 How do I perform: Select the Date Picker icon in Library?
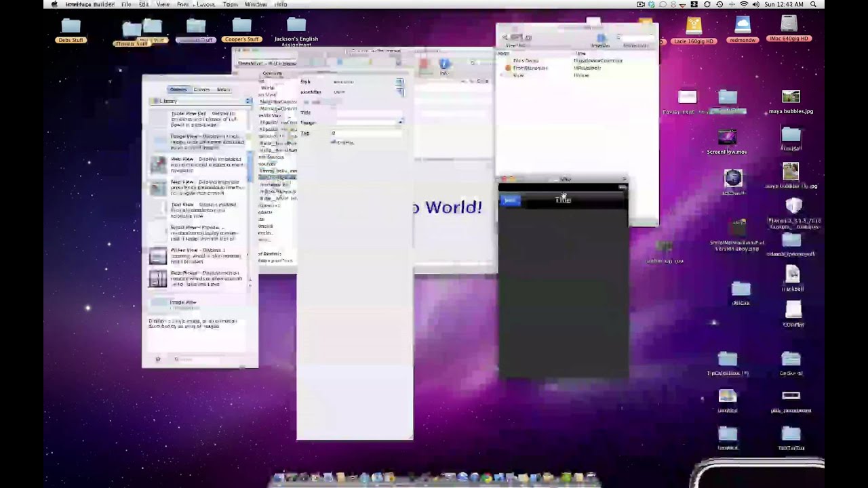tap(158, 279)
